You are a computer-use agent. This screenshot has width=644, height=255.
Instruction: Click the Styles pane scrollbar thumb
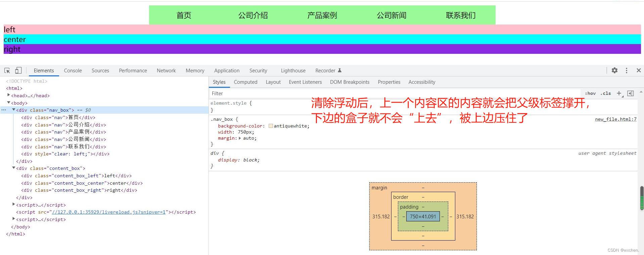[x=641, y=198]
